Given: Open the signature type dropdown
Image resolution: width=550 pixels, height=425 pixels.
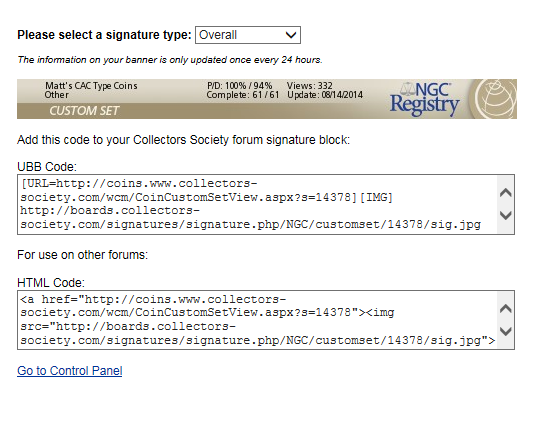Looking at the screenshot, I should pyautogui.click(x=248, y=35).
